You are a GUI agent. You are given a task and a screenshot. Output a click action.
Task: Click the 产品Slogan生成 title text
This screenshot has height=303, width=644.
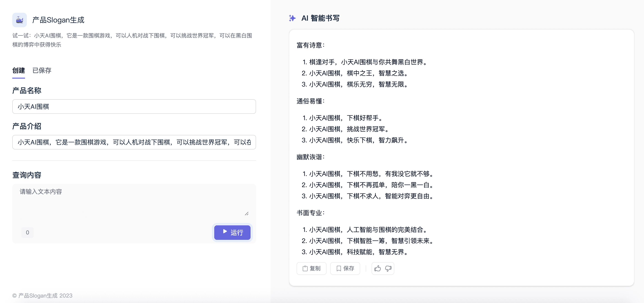(x=58, y=20)
